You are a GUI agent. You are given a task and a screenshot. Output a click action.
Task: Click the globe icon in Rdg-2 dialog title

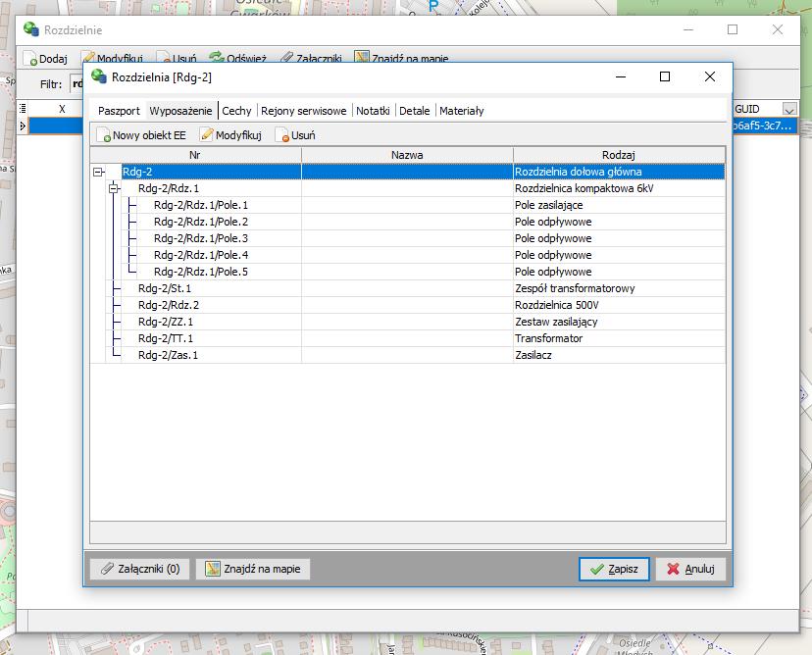coord(99,76)
